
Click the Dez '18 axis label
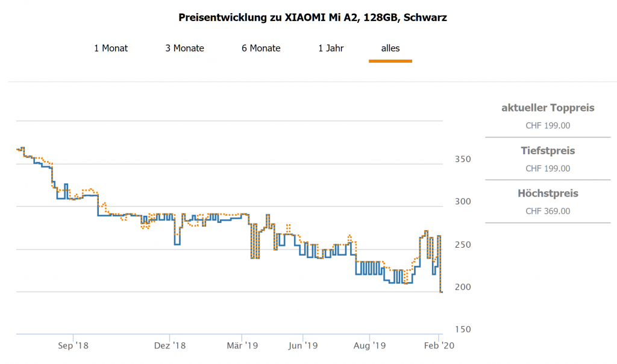[170, 346]
